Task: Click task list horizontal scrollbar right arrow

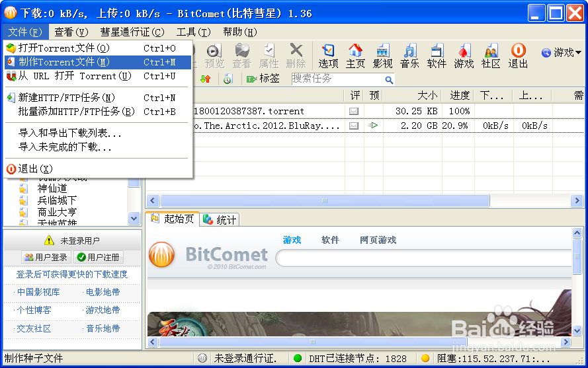Action: coord(577,200)
